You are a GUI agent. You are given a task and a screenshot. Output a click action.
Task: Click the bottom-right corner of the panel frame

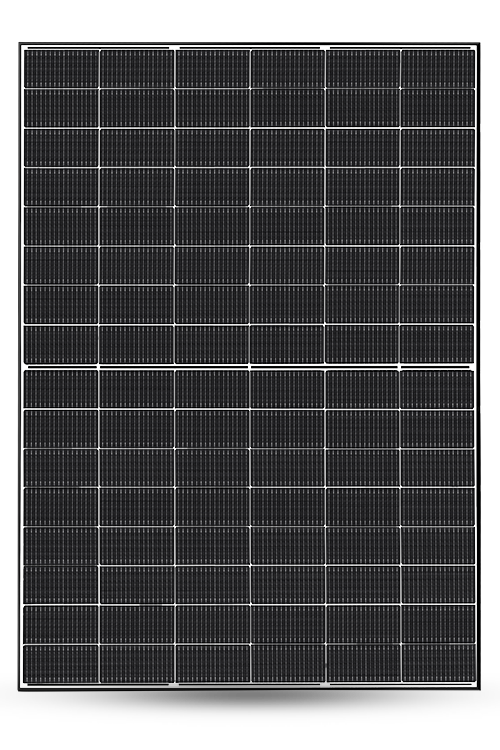click(x=478, y=687)
